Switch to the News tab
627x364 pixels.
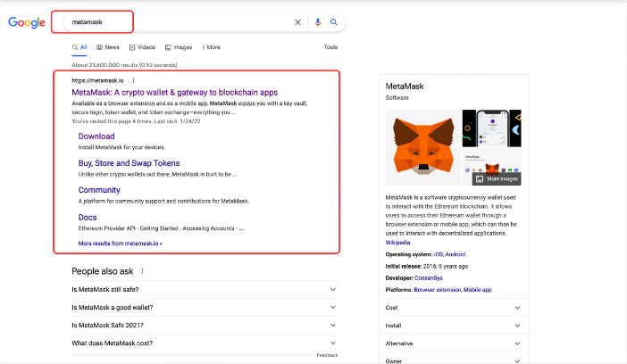(x=108, y=47)
